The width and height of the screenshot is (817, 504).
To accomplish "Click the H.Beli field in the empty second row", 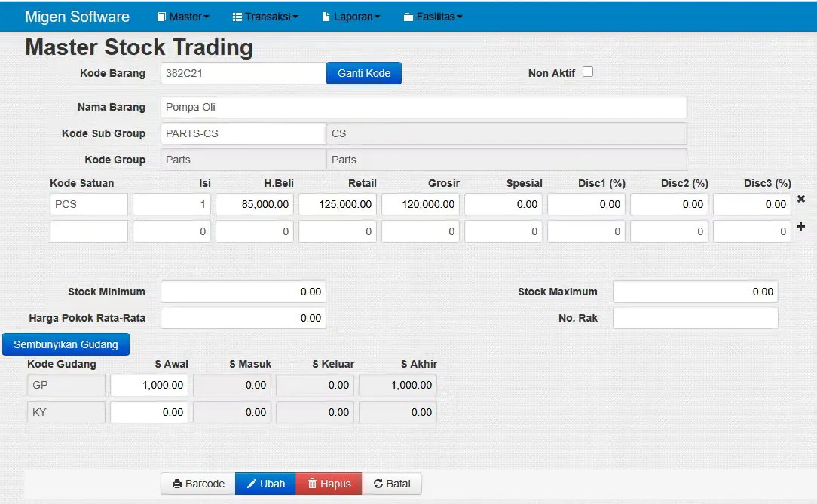I will pos(254,231).
